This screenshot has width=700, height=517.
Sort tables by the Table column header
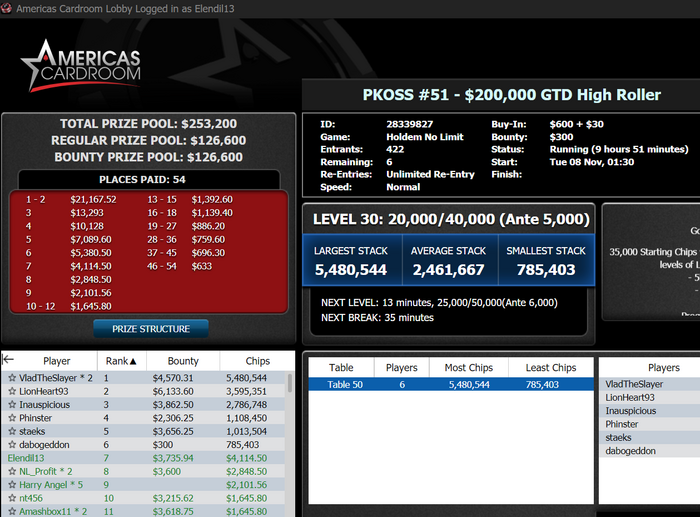pyautogui.click(x=341, y=367)
